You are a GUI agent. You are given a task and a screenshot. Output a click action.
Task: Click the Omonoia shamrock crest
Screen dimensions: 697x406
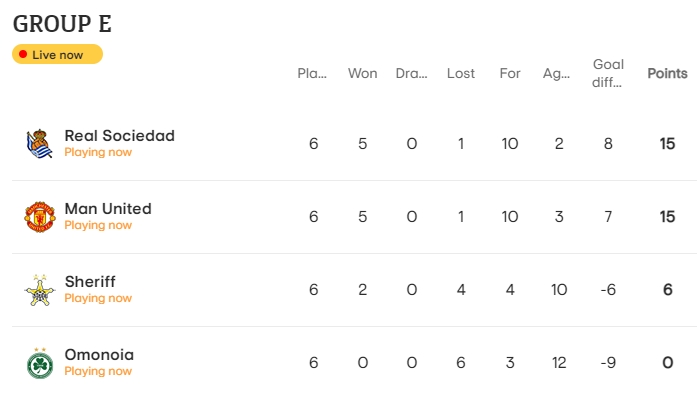(x=40, y=363)
